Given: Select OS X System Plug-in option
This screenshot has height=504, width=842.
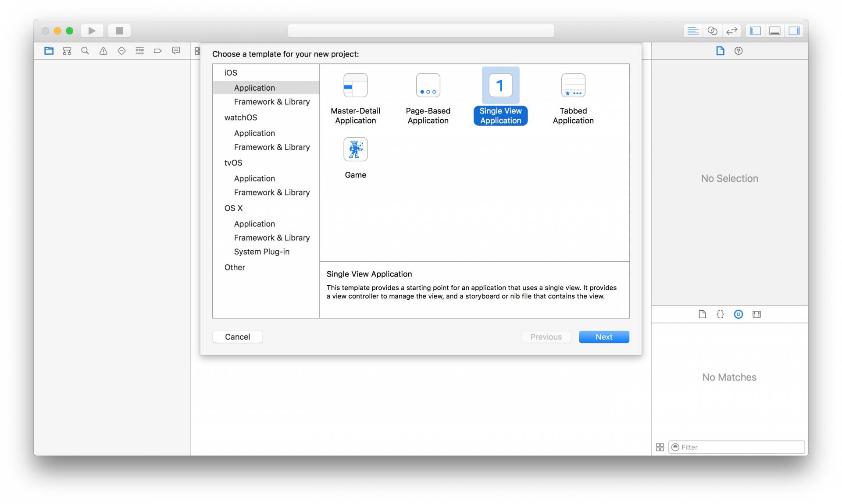Looking at the screenshot, I should (x=262, y=252).
